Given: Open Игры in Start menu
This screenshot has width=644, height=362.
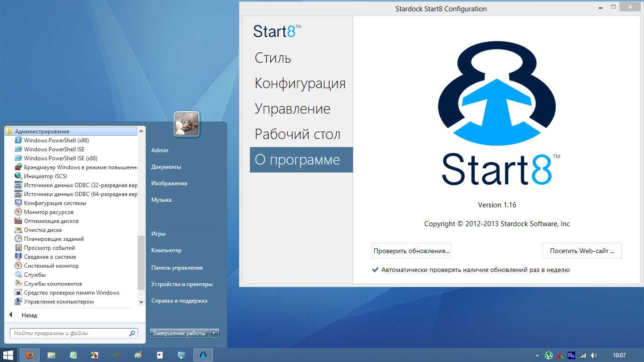Looking at the screenshot, I should (x=158, y=234).
